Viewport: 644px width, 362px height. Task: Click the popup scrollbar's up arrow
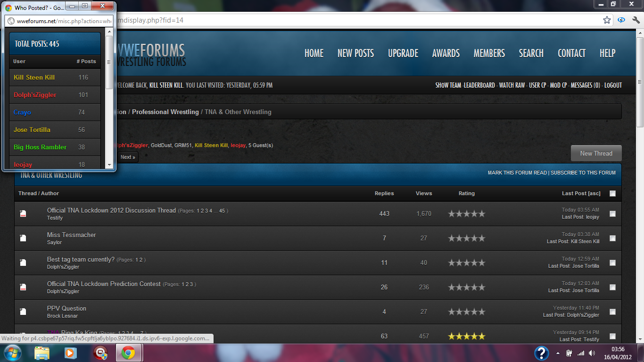(109, 32)
